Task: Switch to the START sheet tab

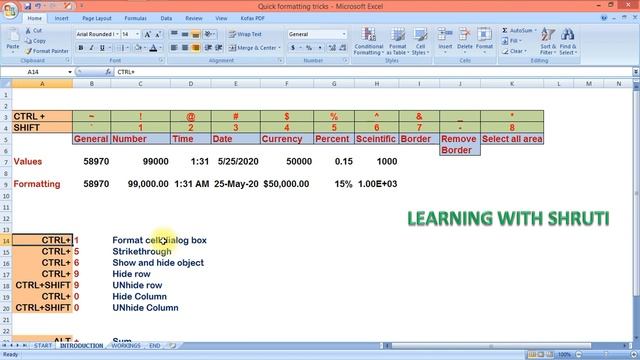Action: (43, 346)
